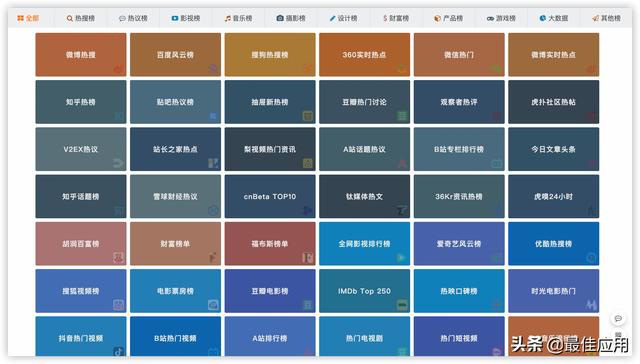Open the 时光电影热门 card
This screenshot has width=640, height=364.
tap(553, 291)
